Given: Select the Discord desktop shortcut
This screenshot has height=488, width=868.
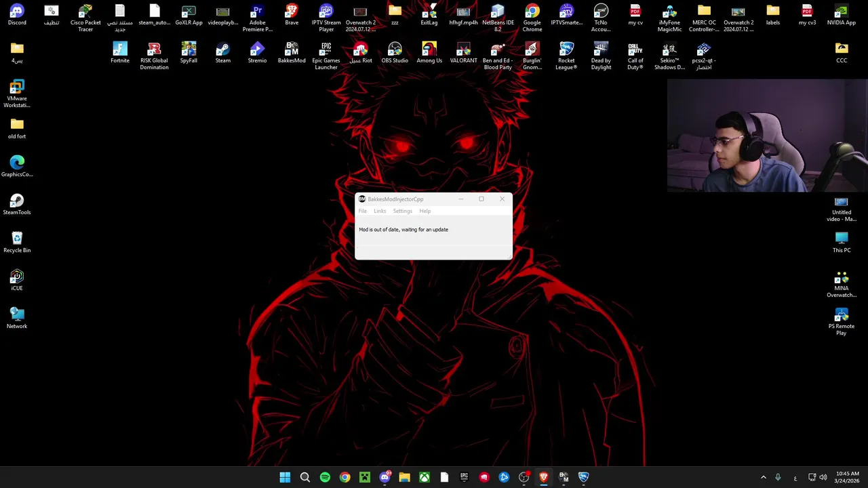Looking at the screenshot, I should (17, 15).
